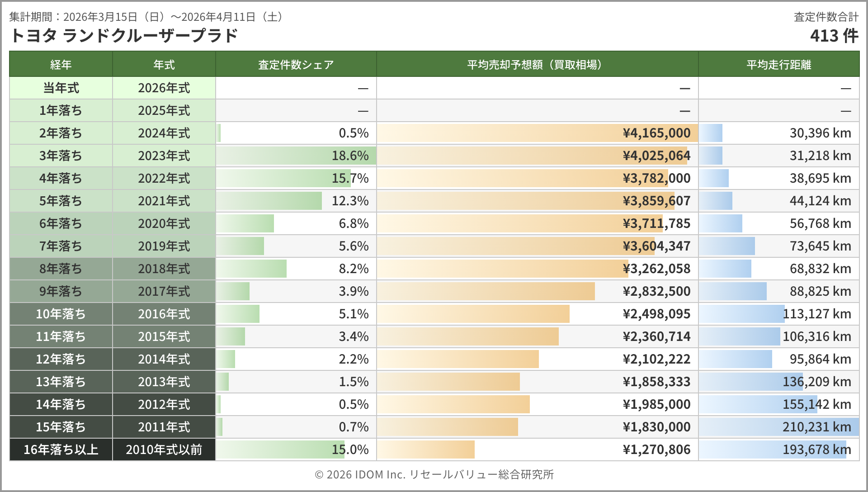Screen dimensions: 868x492
Task: Select the 10年落ち row label
Action: (61, 314)
